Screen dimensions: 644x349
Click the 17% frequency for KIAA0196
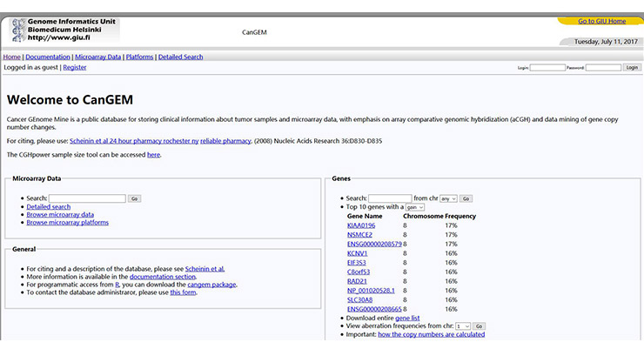tap(451, 225)
